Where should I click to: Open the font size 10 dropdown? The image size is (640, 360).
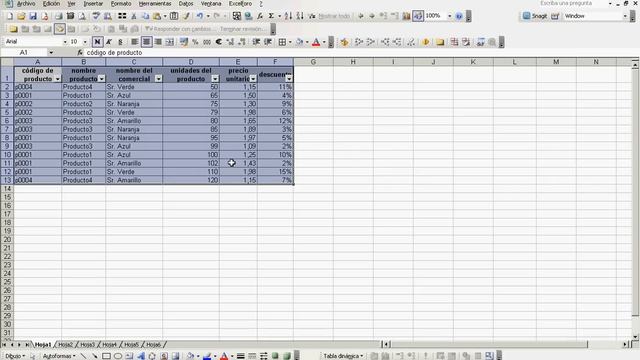pos(85,42)
